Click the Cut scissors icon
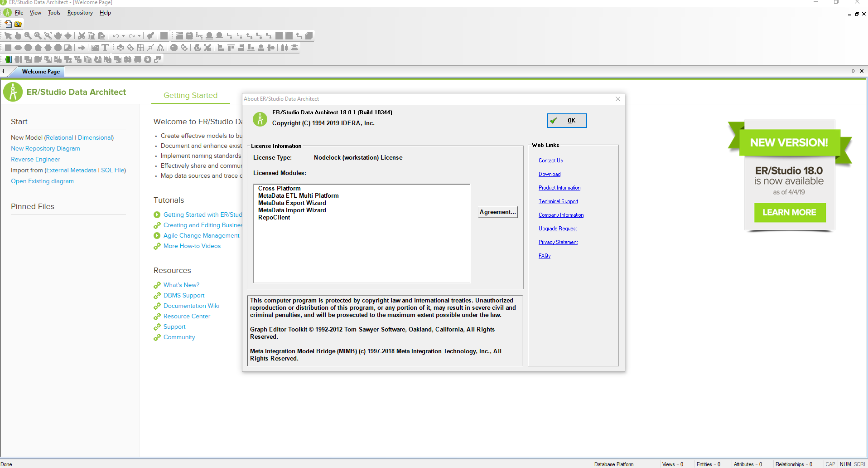This screenshot has width=868, height=468. pyautogui.click(x=82, y=36)
